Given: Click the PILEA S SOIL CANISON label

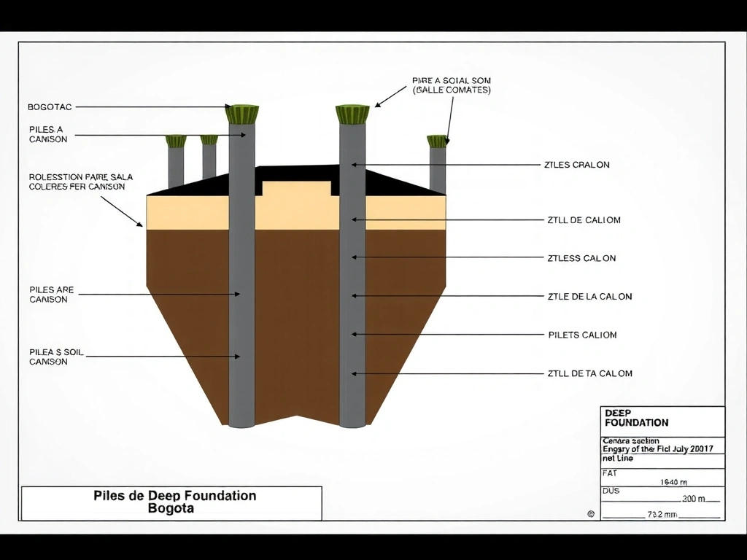Looking at the screenshot, I should click(56, 357).
